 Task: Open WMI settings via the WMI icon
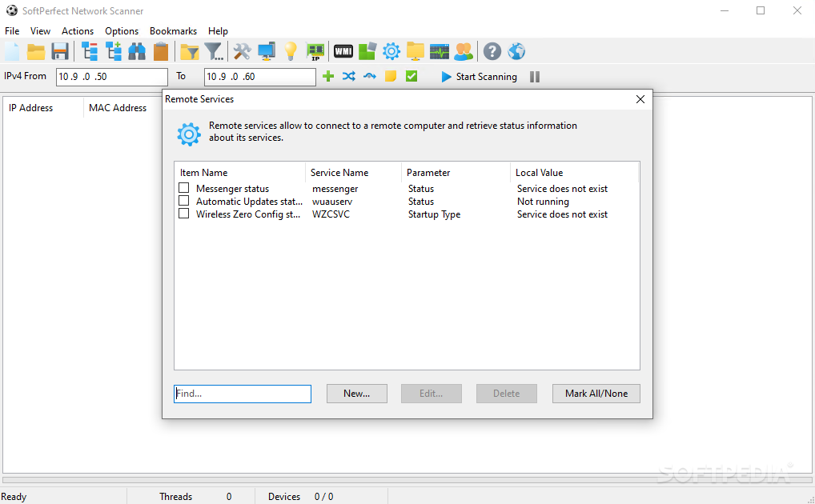point(343,51)
